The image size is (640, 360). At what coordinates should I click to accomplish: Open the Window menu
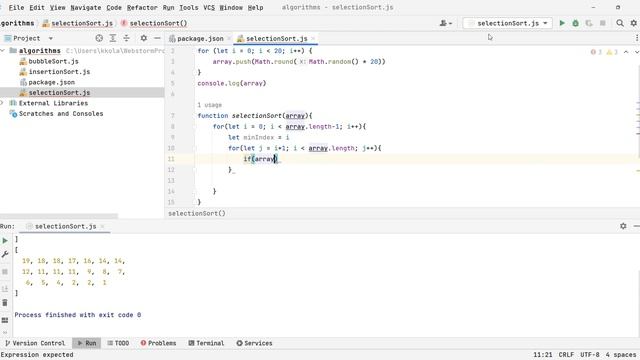231,7
